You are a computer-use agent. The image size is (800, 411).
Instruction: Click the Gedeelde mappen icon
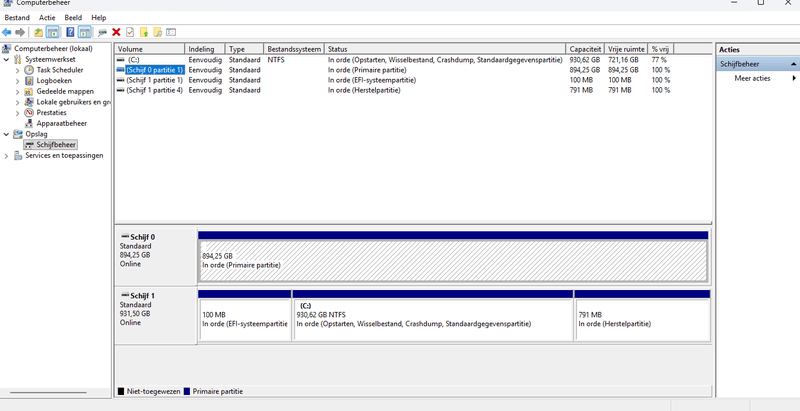(x=30, y=91)
